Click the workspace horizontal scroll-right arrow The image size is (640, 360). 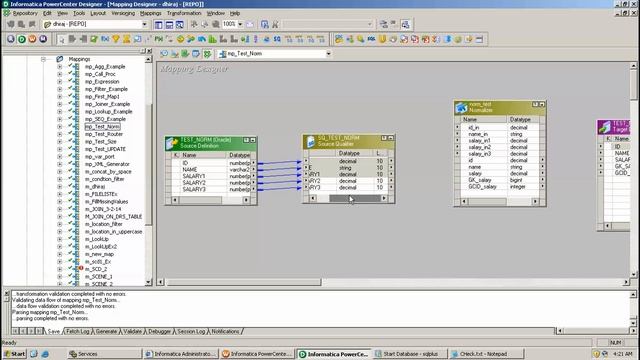tap(626, 282)
